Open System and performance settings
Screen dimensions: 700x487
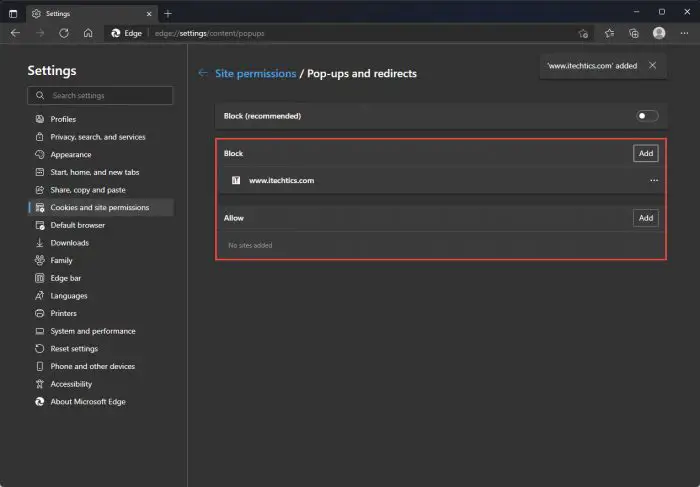100,331
